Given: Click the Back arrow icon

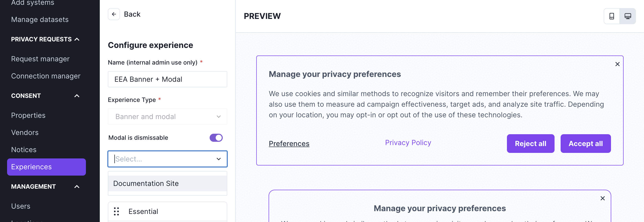Looking at the screenshot, I should pos(114,14).
